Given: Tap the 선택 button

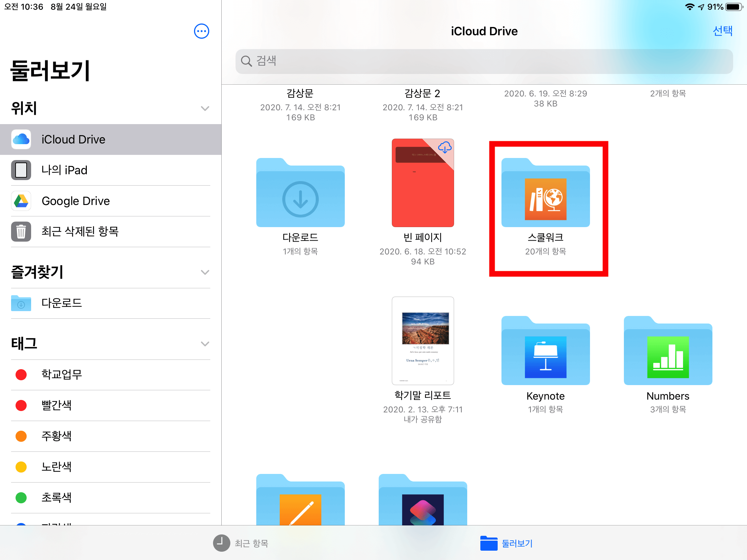Looking at the screenshot, I should (x=722, y=31).
